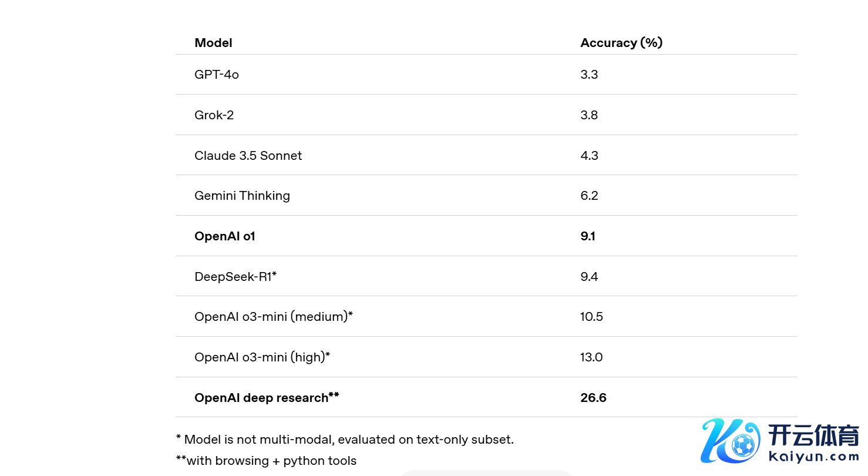Image resolution: width=868 pixels, height=476 pixels.
Task: Click the DeepSeek-R1* model name
Action: 235,276
